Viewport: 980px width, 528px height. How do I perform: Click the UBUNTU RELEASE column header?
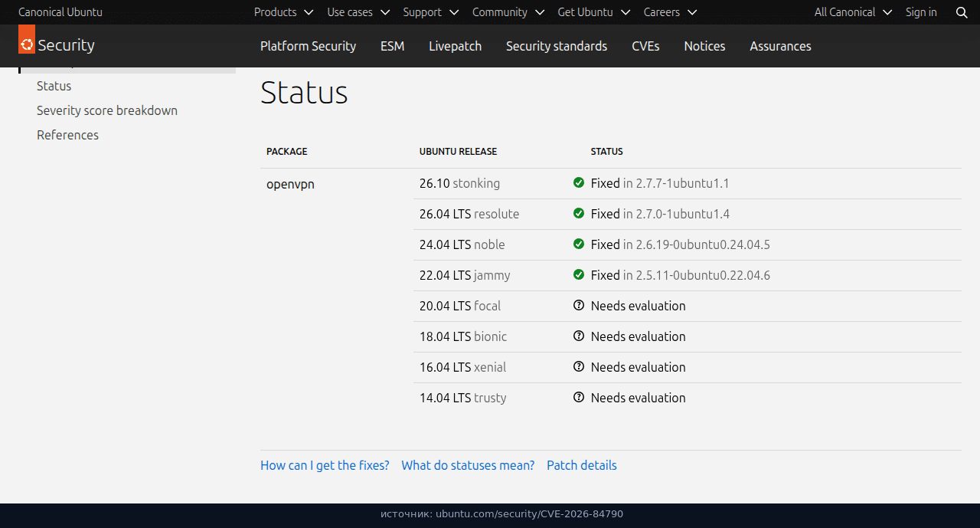coord(459,152)
